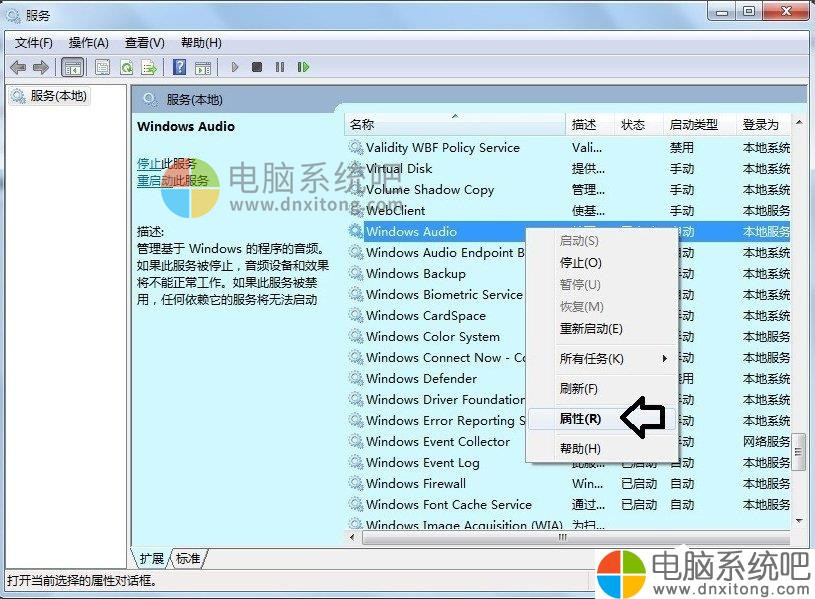
Task: Click the horizontal scrollbar left arrow
Action: 352,537
